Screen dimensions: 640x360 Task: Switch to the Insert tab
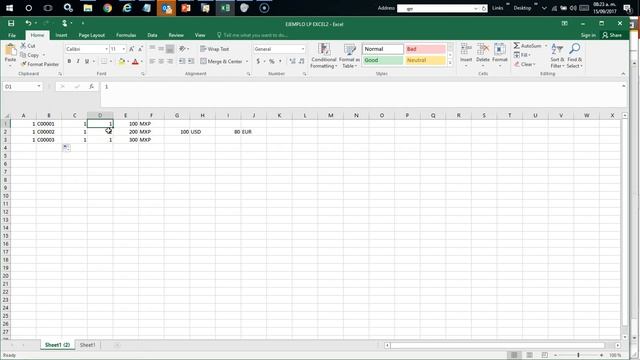click(x=61, y=36)
